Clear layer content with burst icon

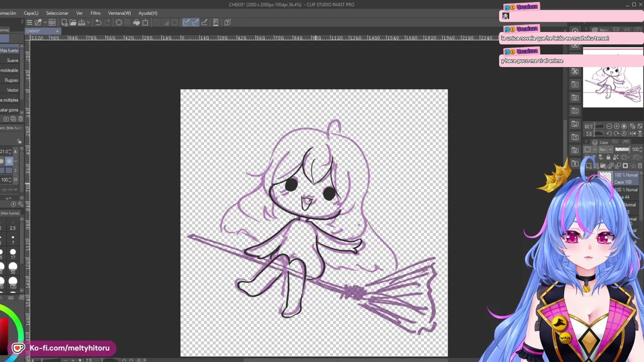[119, 22]
